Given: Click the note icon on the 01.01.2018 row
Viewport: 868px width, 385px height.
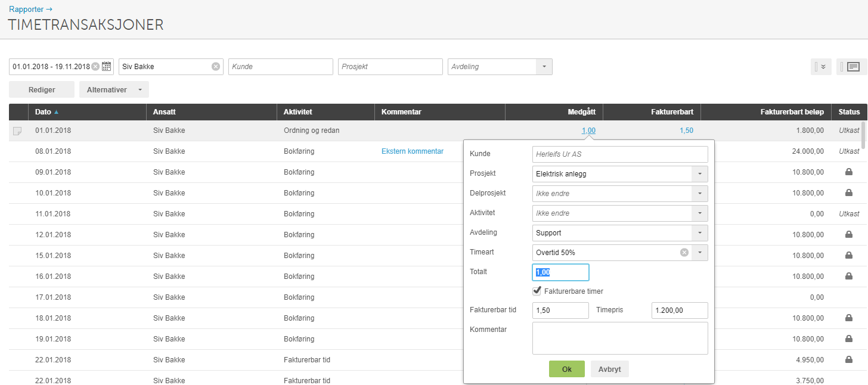Looking at the screenshot, I should [17, 131].
